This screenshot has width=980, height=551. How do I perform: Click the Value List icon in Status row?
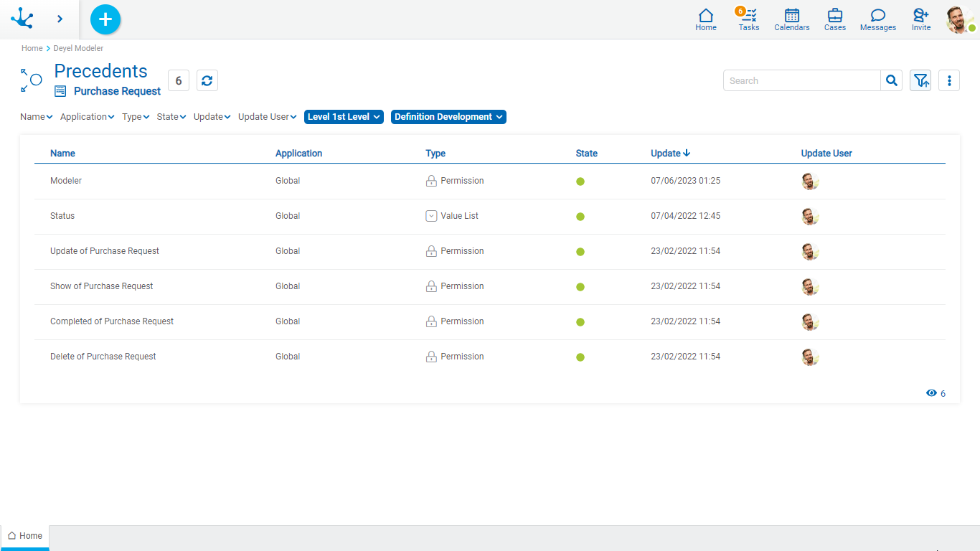coord(431,216)
